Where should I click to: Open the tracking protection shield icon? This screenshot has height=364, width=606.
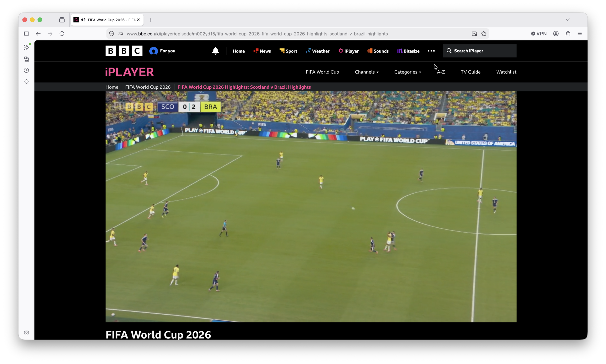(x=112, y=34)
